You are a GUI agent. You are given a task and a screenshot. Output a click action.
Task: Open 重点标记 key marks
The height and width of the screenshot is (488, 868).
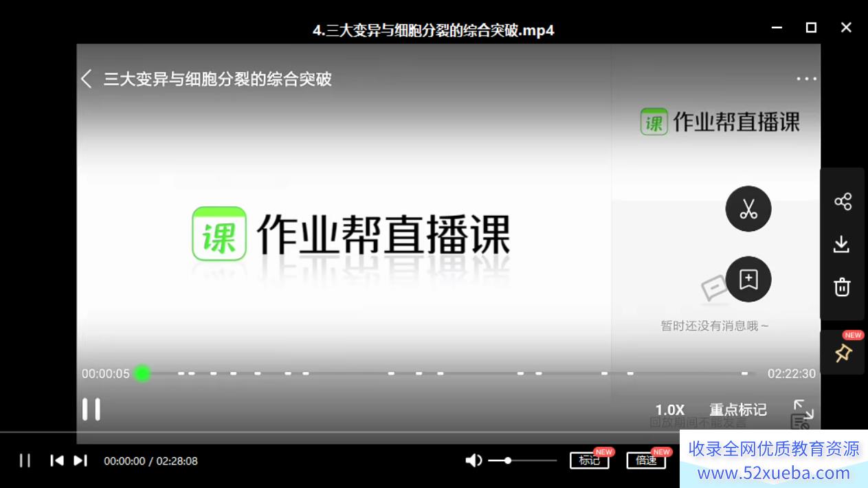(738, 410)
